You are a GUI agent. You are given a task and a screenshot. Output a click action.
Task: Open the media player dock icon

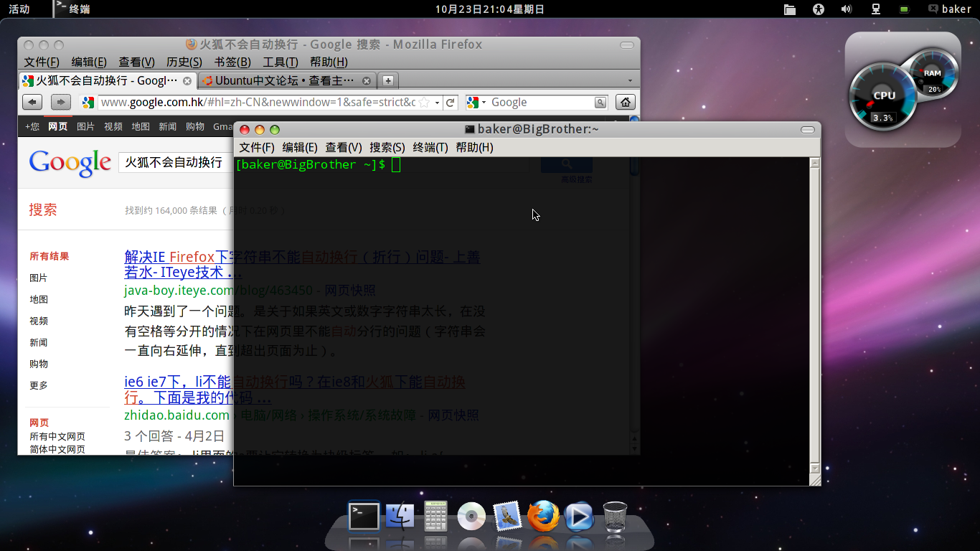coord(579,517)
